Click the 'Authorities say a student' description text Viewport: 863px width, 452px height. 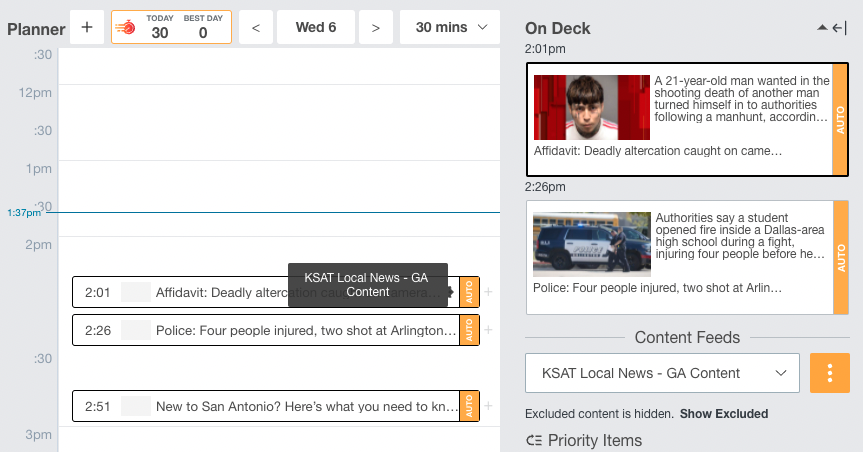tap(740, 236)
